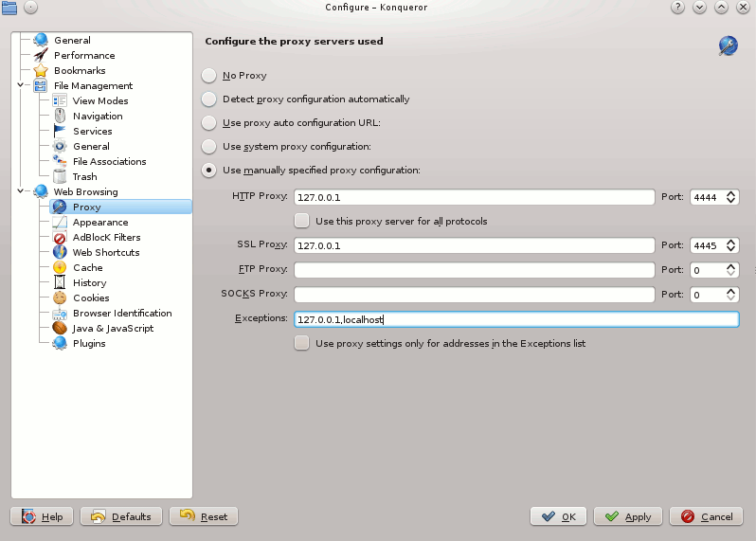
Task: Click the Bookmarks star icon
Action: [x=41, y=70]
